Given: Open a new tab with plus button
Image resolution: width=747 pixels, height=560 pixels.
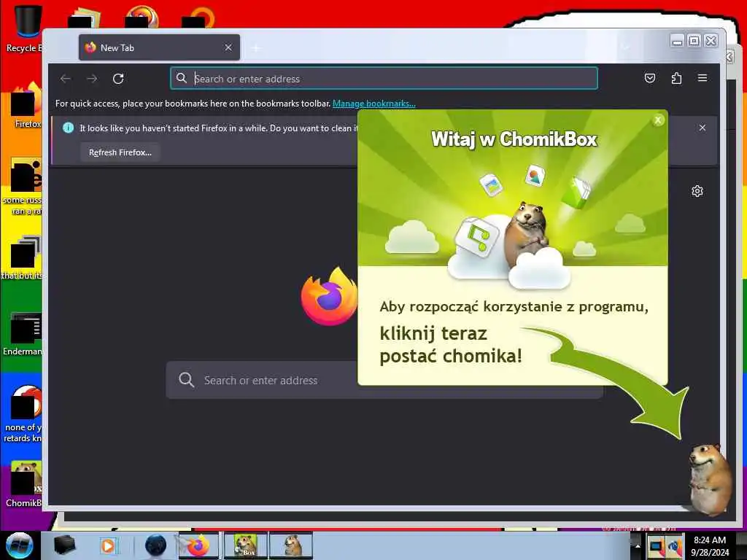Looking at the screenshot, I should click(x=256, y=48).
